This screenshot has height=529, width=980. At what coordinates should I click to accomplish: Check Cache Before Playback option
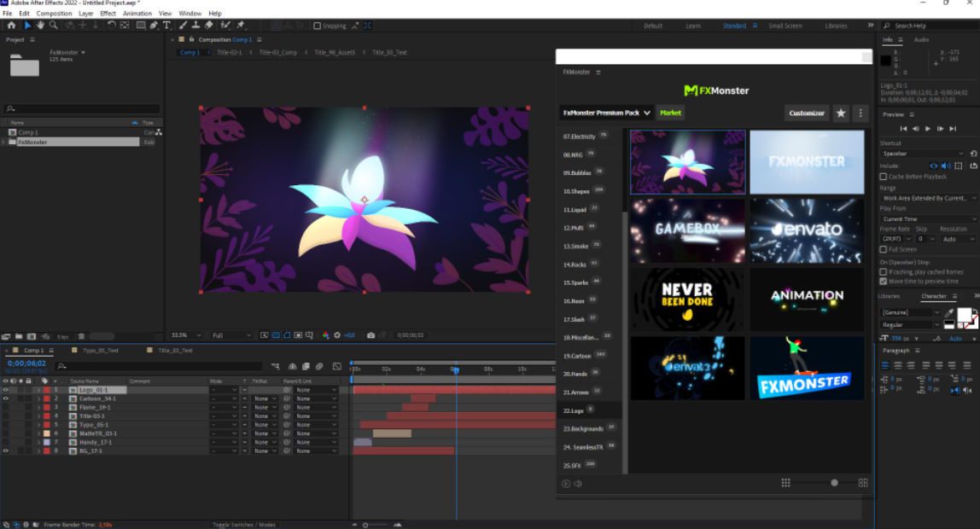click(884, 176)
